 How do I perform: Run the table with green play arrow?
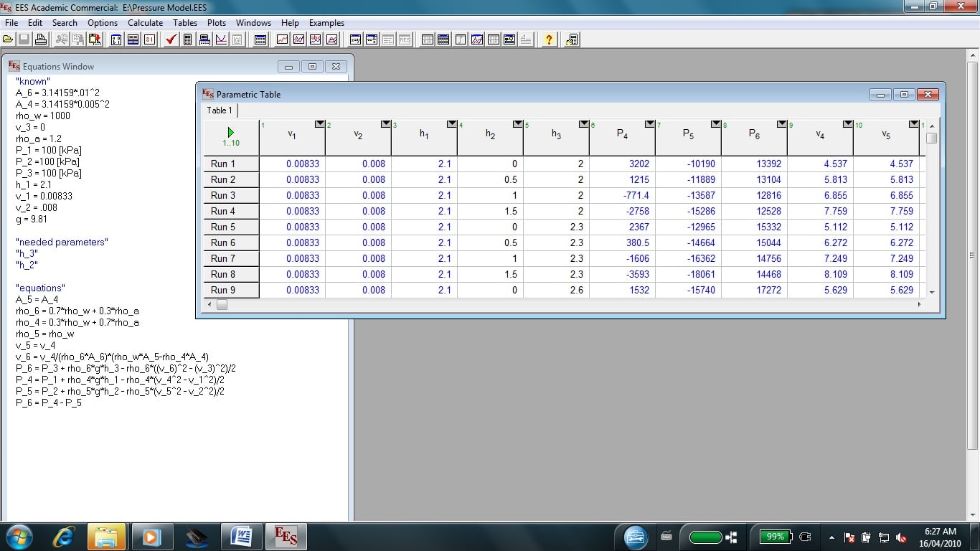tap(230, 132)
